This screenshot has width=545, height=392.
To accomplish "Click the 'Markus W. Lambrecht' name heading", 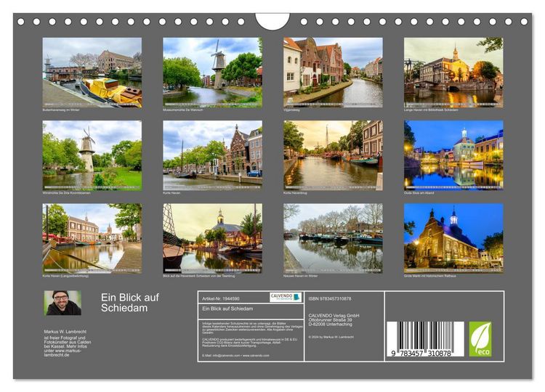I will pos(65,332).
